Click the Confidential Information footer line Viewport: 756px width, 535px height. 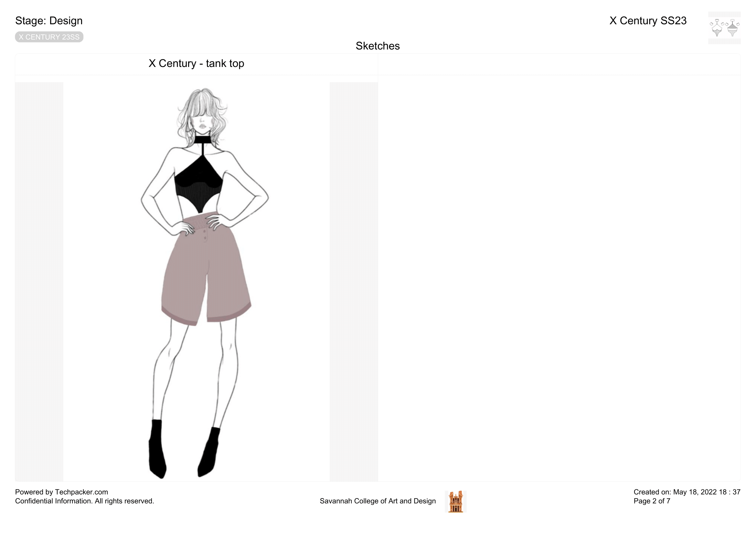tap(85, 501)
